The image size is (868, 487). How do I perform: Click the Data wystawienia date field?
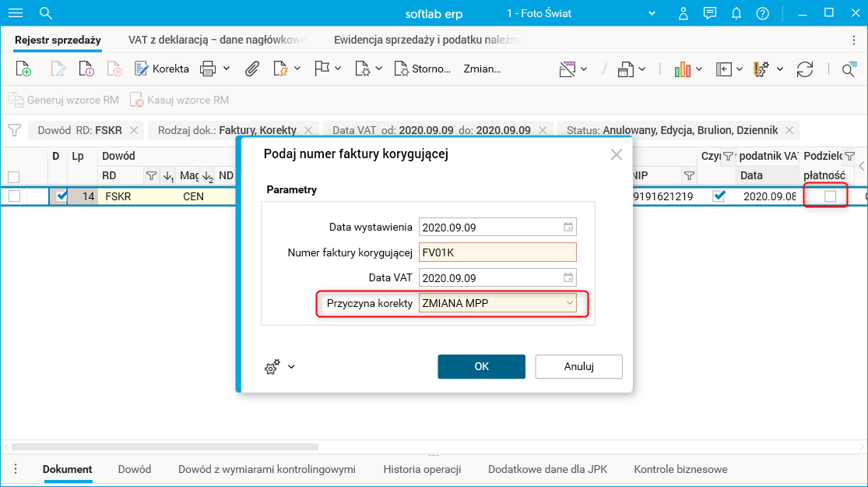click(497, 227)
